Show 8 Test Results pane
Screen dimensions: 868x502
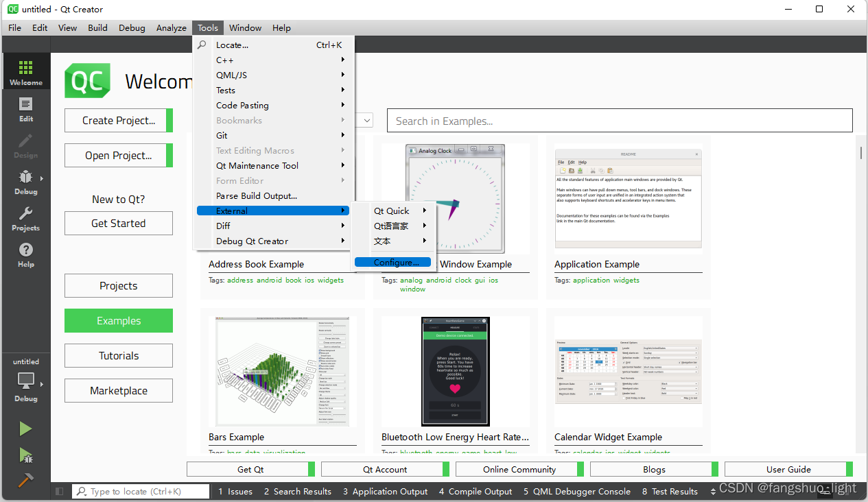point(670,492)
